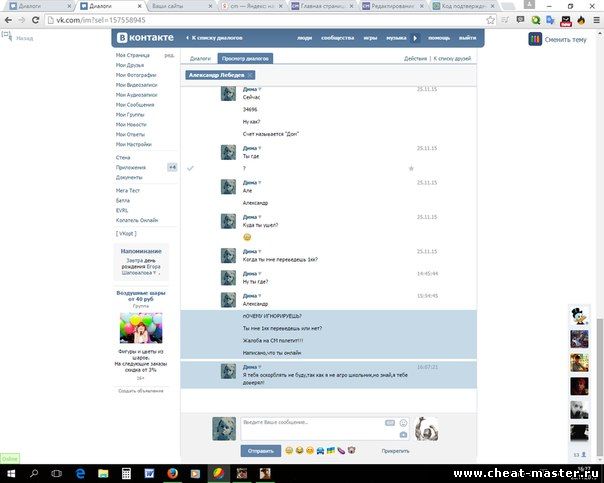
Task: Click the red mail extension icon
Action: (x=565, y=21)
